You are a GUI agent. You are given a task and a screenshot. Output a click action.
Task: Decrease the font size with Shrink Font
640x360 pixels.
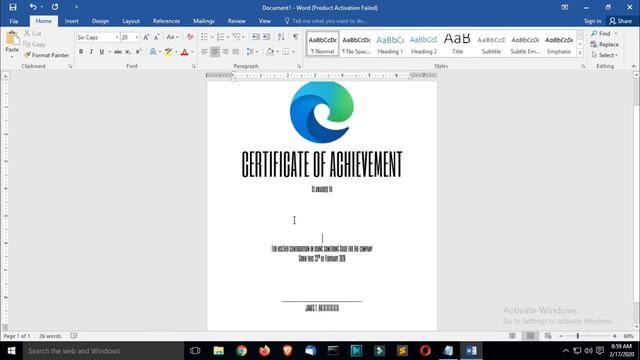(x=156, y=37)
